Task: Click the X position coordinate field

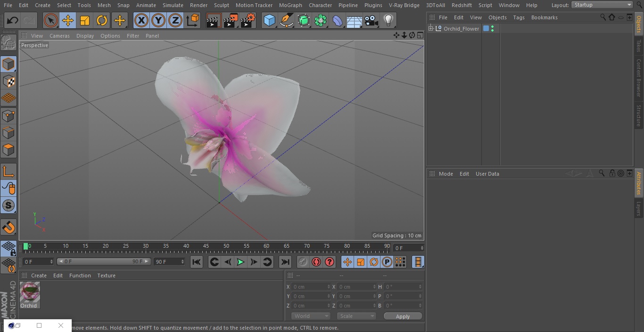Action: (x=311, y=287)
